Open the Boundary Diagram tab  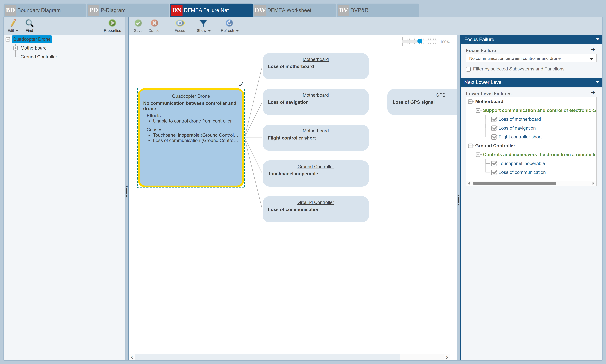click(x=39, y=10)
